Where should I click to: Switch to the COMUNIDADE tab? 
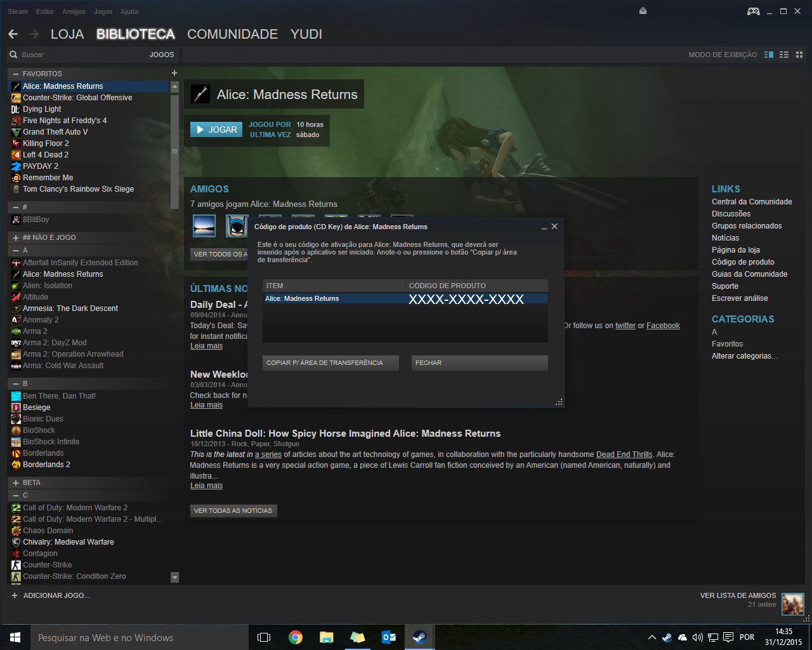[x=232, y=34]
